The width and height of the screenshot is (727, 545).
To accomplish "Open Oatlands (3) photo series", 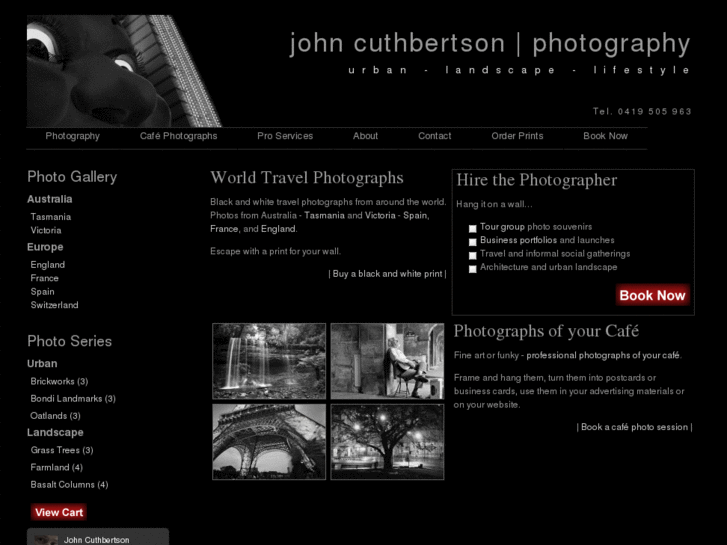I will (x=56, y=416).
